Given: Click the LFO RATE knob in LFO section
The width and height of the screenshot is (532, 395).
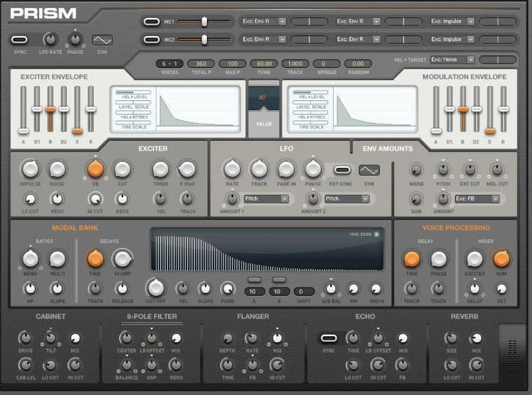Looking at the screenshot, I should coord(233,169).
